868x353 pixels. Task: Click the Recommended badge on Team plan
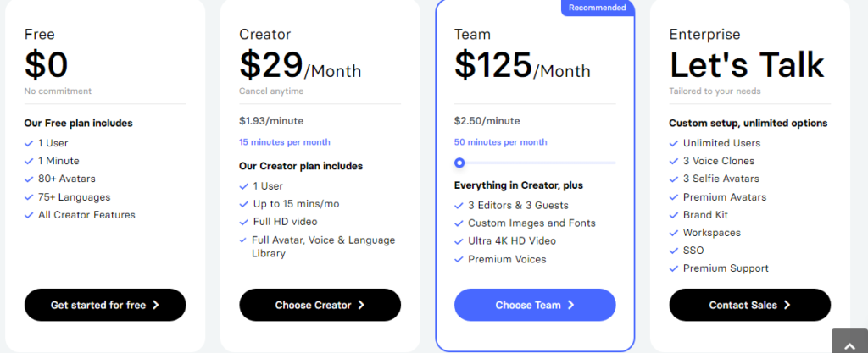click(598, 8)
